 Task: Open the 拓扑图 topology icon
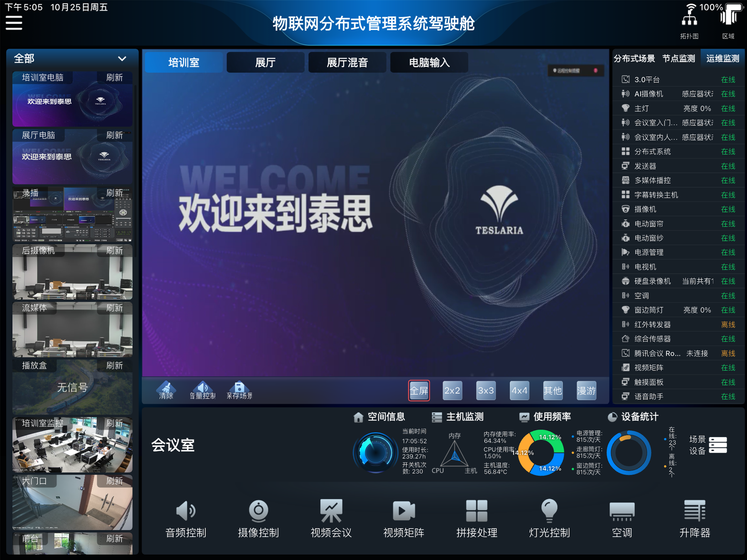pyautogui.click(x=689, y=19)
